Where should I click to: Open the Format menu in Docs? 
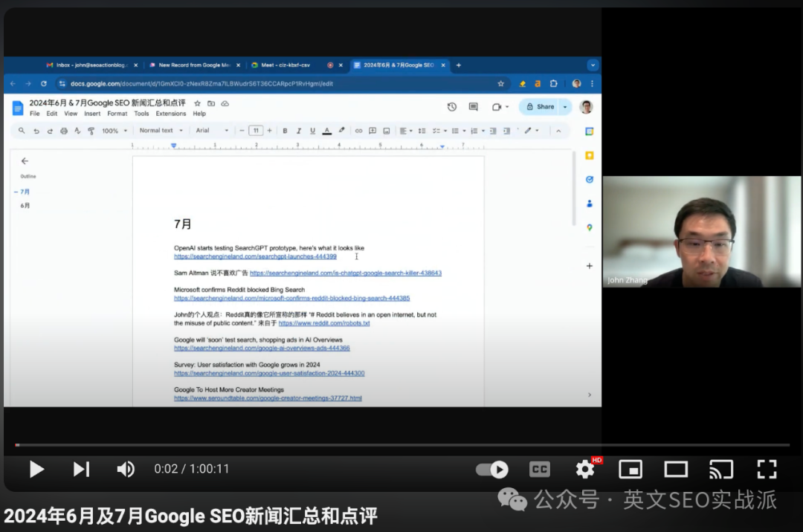(117, 114)
